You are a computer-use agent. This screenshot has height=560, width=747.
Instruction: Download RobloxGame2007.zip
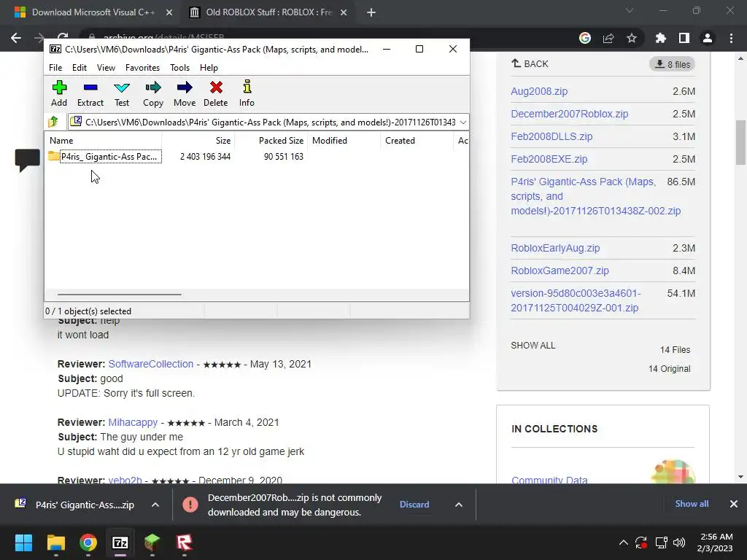pos(560,271)
